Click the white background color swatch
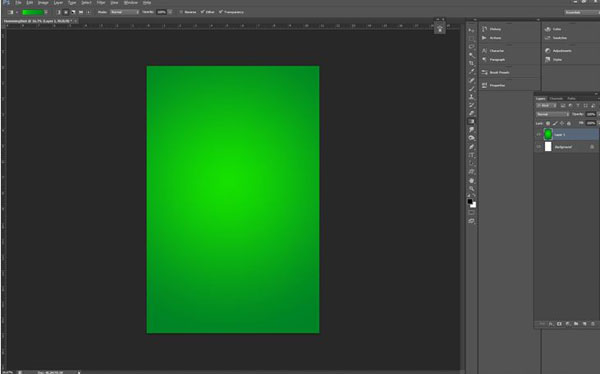Viewport: 600px width, 374px height. 474,205
